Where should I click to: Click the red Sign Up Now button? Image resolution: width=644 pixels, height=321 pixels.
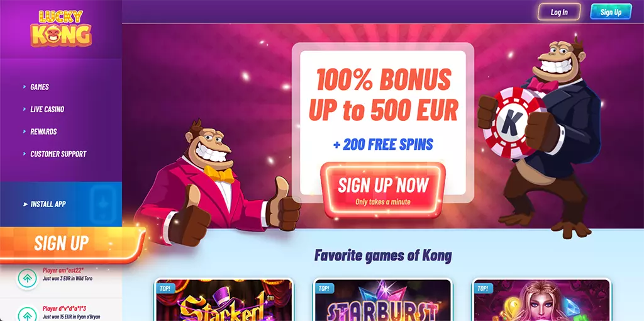pyautogui.click(x=383, y=190)
